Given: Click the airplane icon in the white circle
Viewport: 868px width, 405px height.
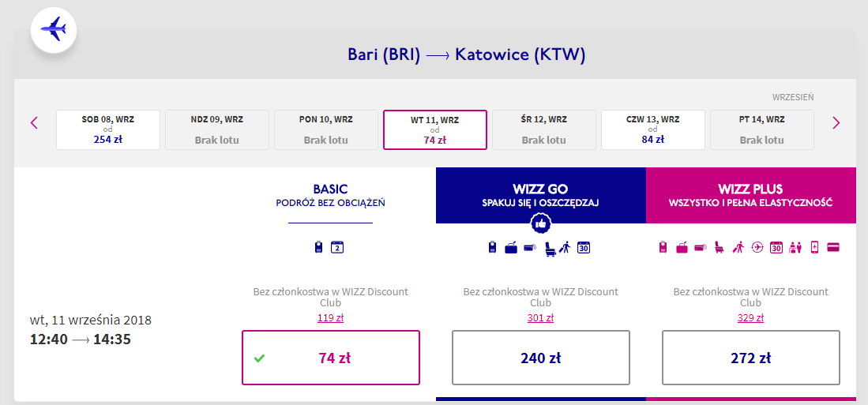Looking at the screenshot, I should click(x=54, y=31).
